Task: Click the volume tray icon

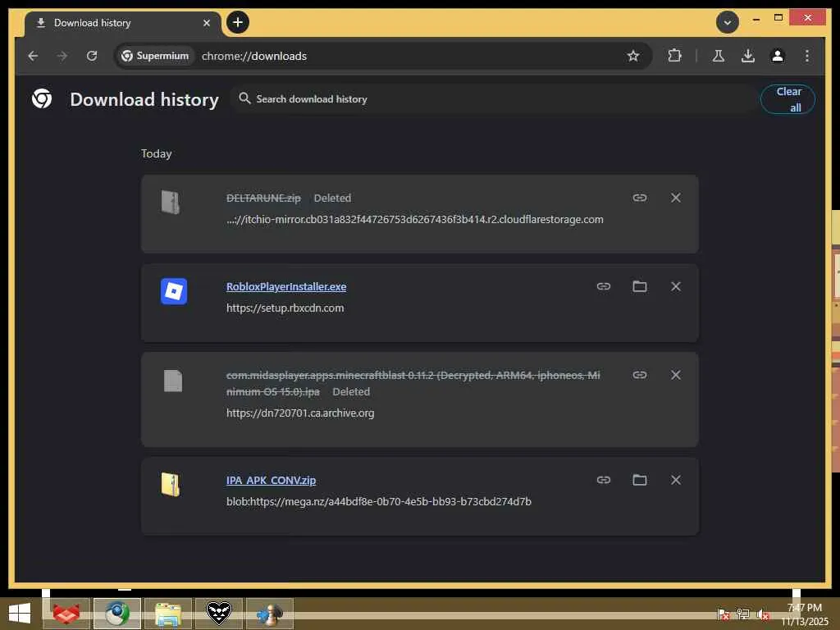Action: tap(763, 614)
